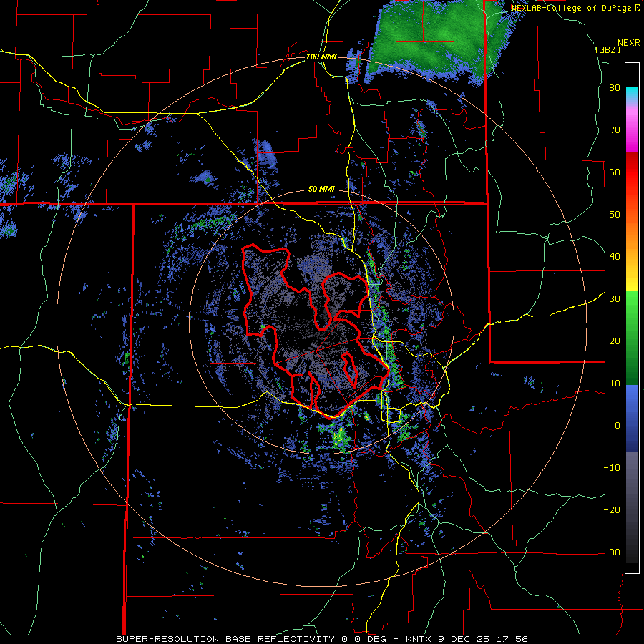Image resolution: width=644 pixels, height=644 pixels.
Task: Click the 70 value on dBZ scale
Action: [x=615, y=130]
